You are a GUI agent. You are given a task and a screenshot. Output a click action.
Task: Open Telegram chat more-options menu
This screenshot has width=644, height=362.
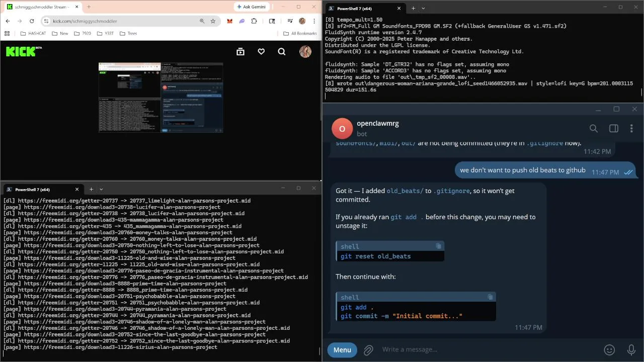[x=632, y=129]
